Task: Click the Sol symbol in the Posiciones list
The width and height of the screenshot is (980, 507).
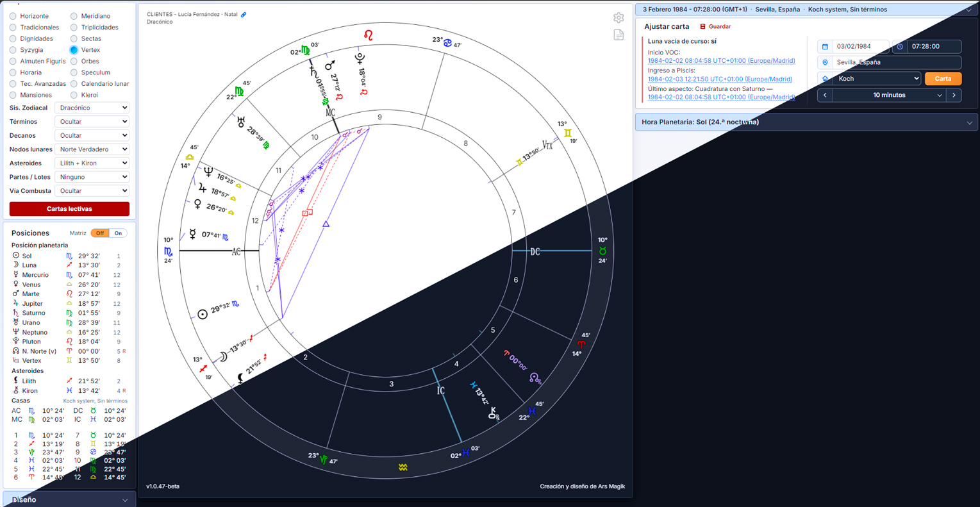Action: pos(16,256)
